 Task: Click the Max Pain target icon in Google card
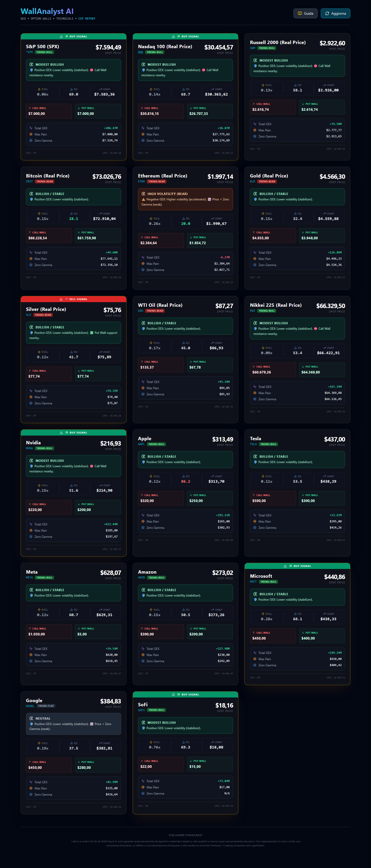31,788
